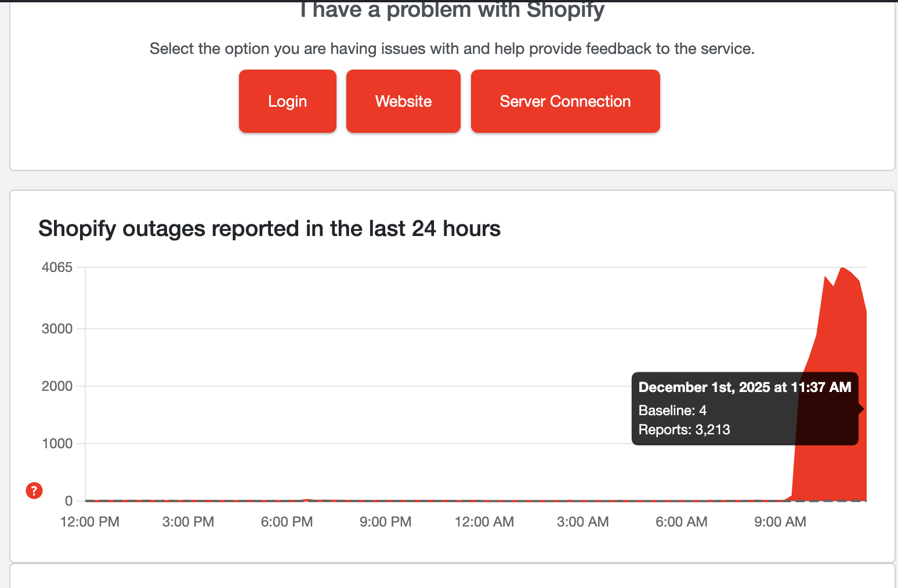898x588 pixels.
Task: Report a problem with the Website
Action: (403, 101)
